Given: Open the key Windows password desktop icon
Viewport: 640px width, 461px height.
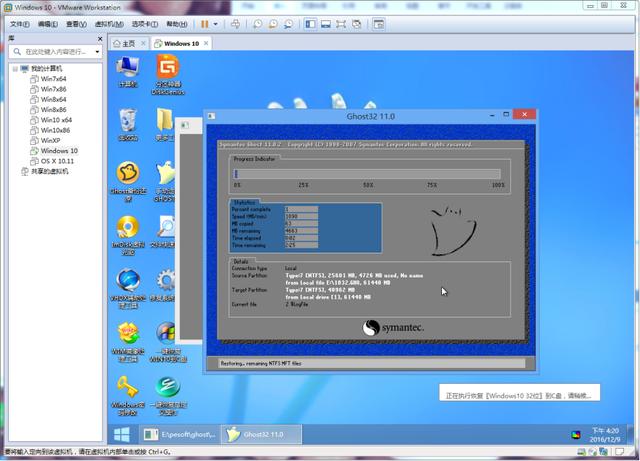Looking at the screenshot, I should [x=128, y=396].
